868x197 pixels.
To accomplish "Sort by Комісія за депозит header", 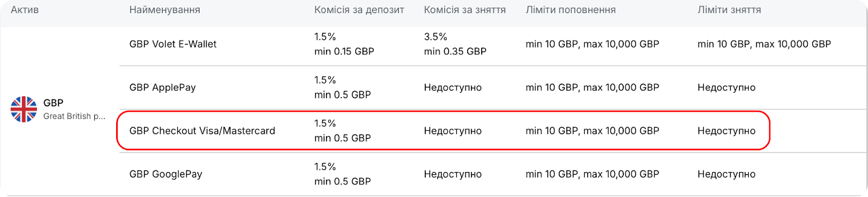I will [359, 10].
